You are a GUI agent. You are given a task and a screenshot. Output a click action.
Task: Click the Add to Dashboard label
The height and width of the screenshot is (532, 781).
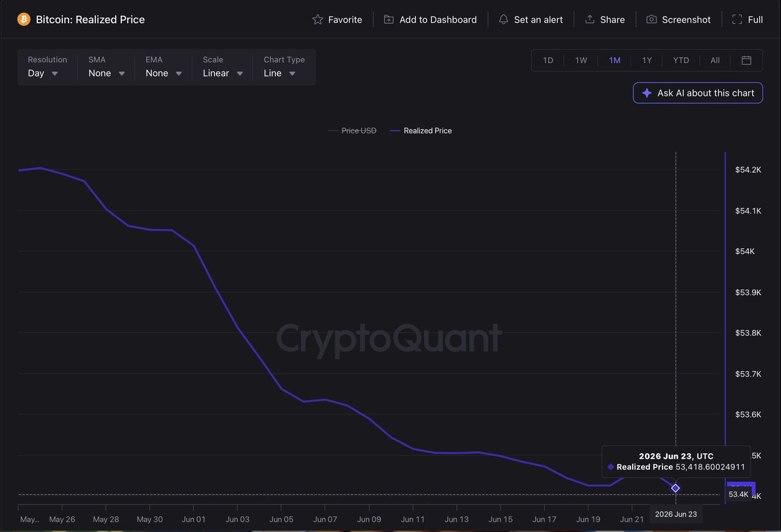[x=438, y=20]
